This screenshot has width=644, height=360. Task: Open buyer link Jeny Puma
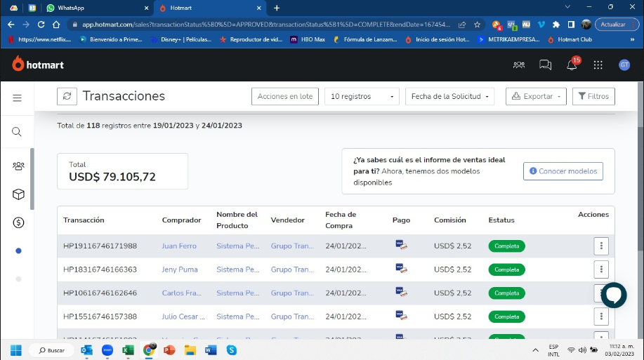click(180, 269)
